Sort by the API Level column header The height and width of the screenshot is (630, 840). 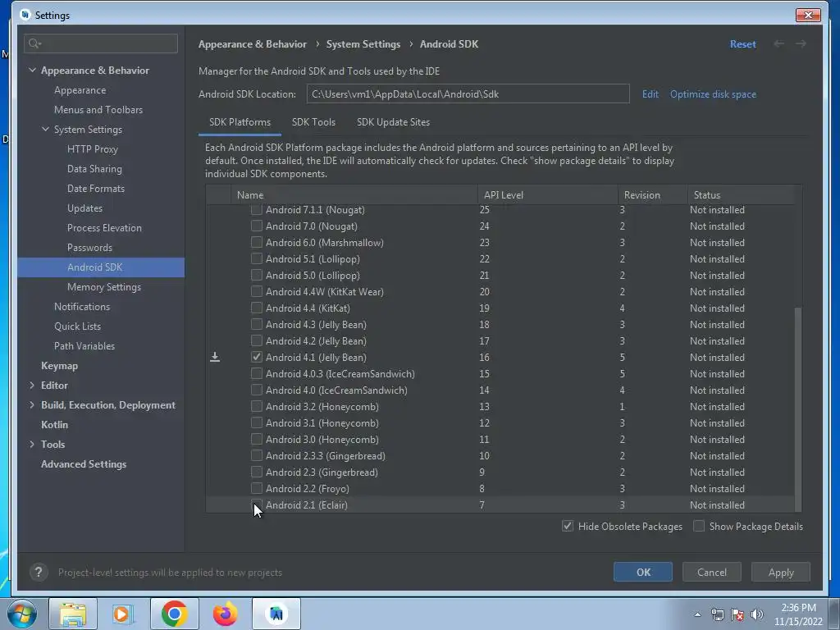point(547,195)
